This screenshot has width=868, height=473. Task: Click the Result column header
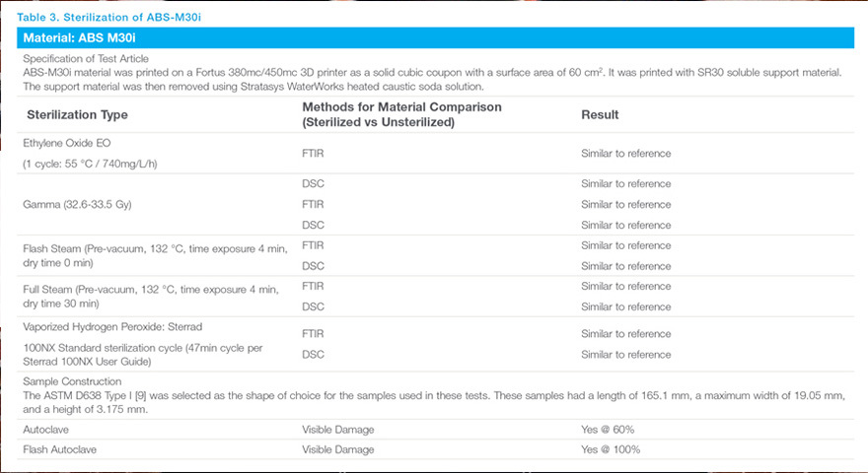[x=600, y=115]
